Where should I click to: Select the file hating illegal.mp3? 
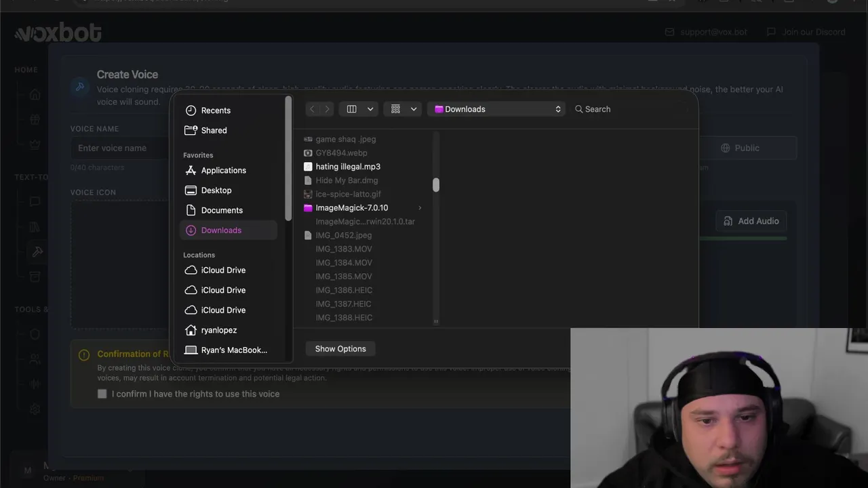pos(348,167)
